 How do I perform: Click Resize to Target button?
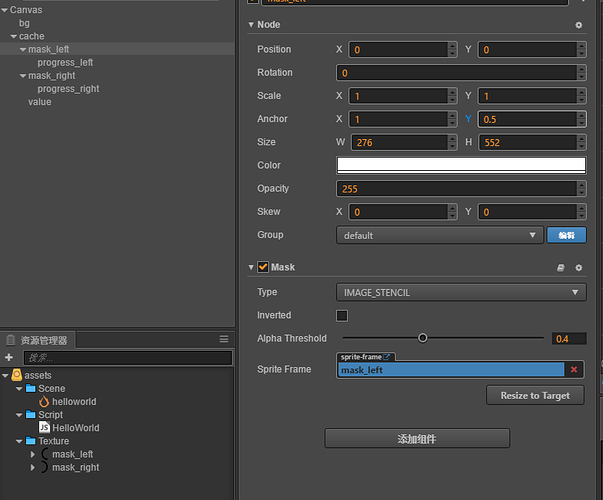(x=535, y=395)
